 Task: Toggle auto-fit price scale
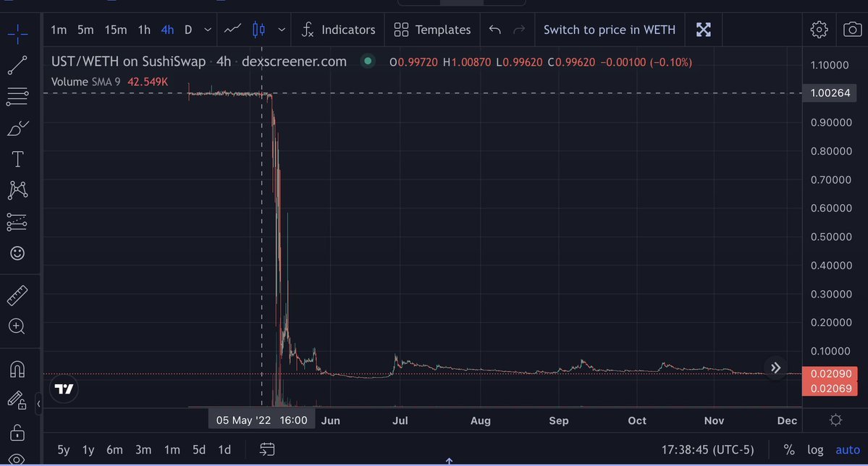847,449
